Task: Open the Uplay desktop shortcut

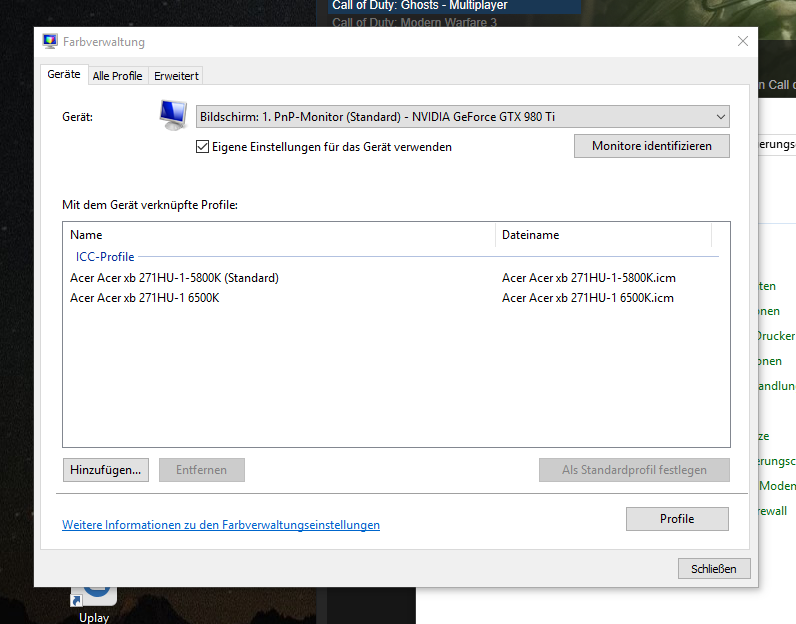Action: pyautogui.click(x=94, y=605)
